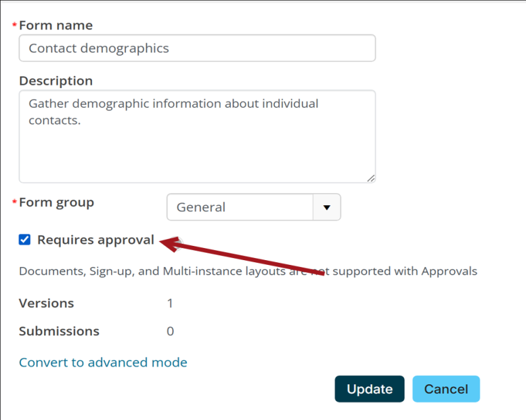
Task: Click the Submissions label
Action: (x=59, y=331)
